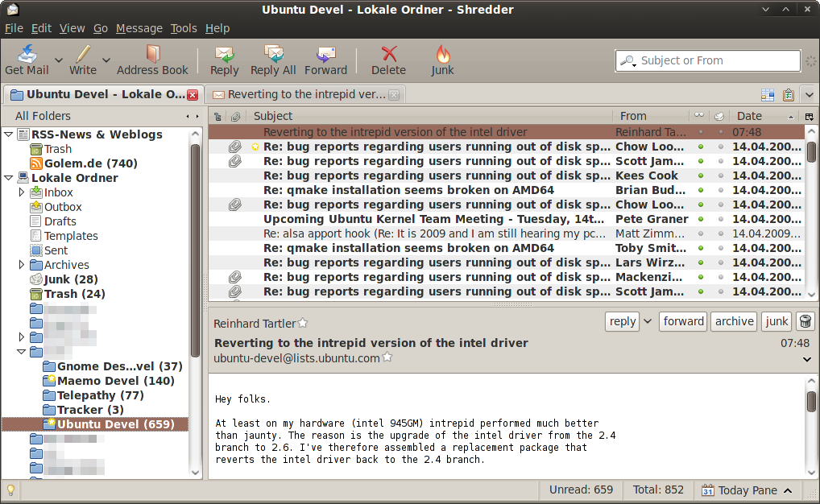
Task: Click the lightbulb status bar icon
Action: pos(10,490)
